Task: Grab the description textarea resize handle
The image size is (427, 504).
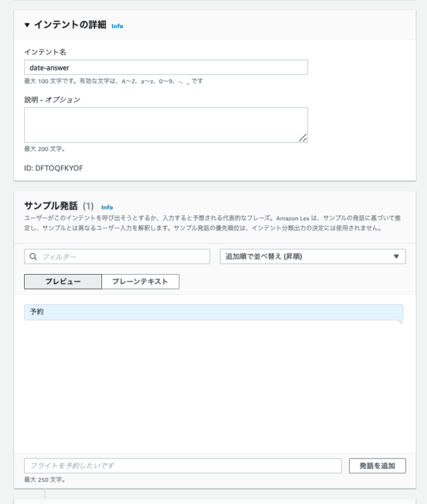Action: click(x=303, y=138)
